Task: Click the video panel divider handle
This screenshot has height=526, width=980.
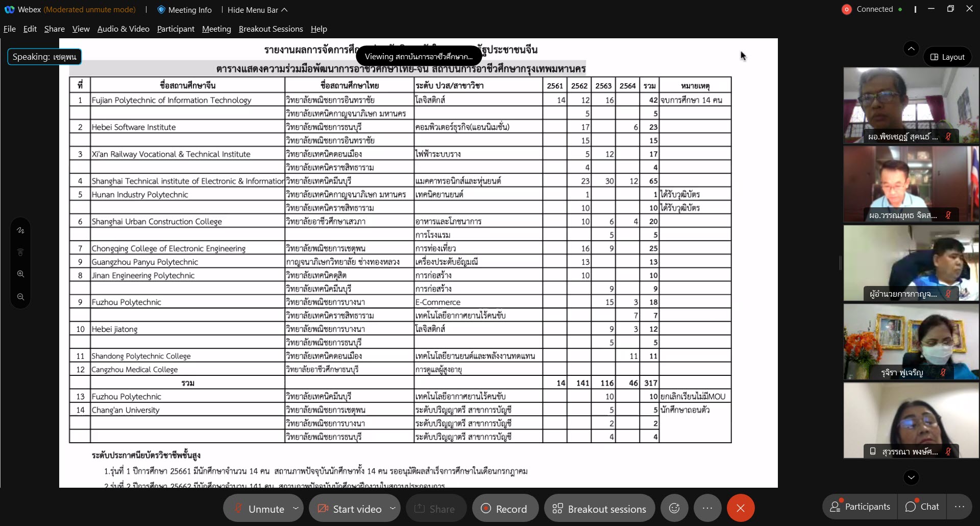Action: click(840, 263)
